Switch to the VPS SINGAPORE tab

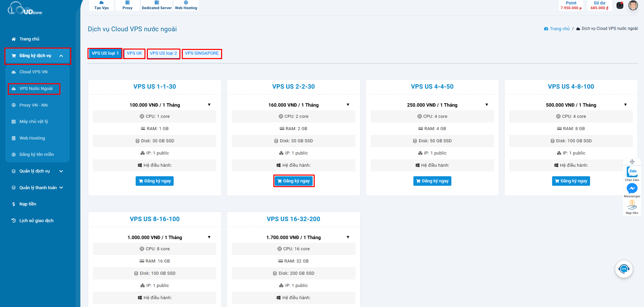[x=202, y=54]
